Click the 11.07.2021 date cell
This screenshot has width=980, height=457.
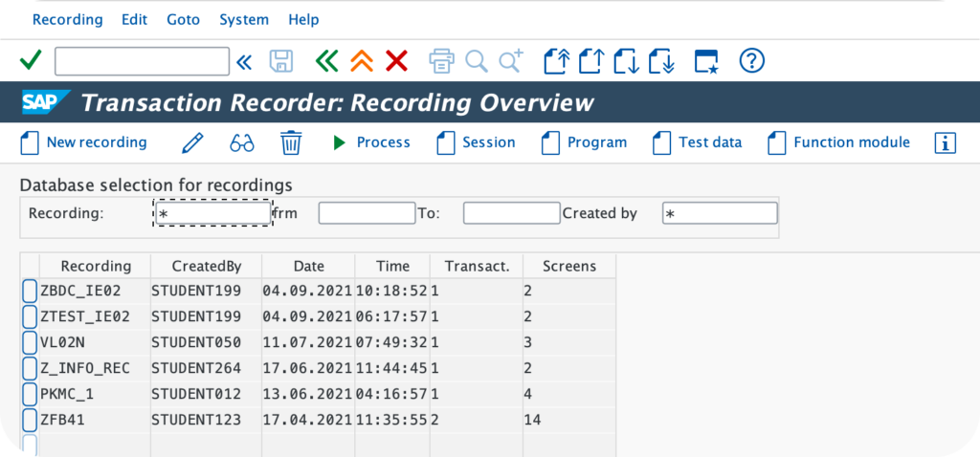pyautogui.click(x=309, y=342)
